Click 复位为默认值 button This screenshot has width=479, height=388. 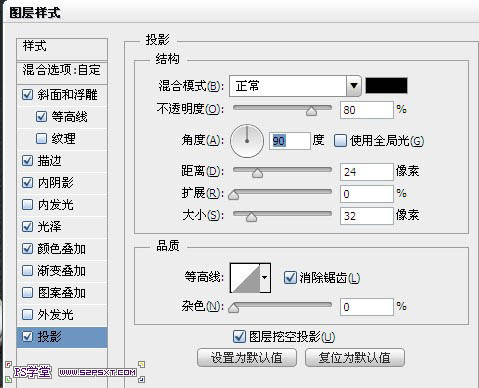coord(355,358)
